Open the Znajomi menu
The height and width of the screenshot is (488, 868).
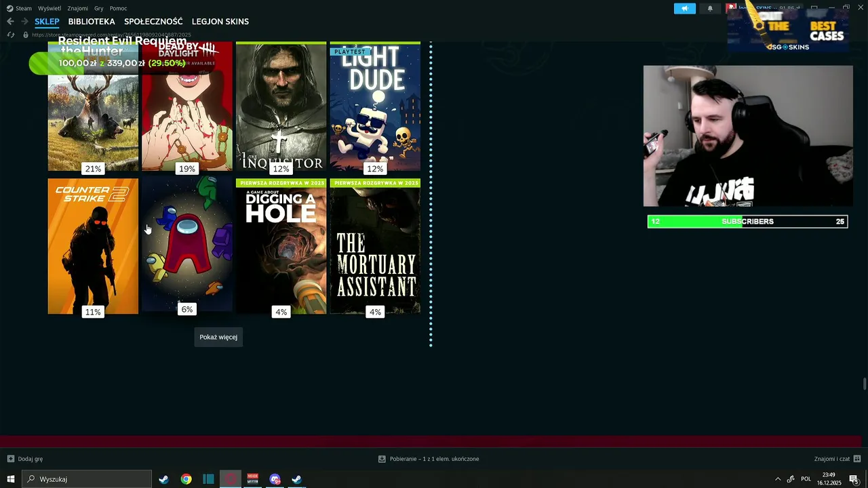78,8
